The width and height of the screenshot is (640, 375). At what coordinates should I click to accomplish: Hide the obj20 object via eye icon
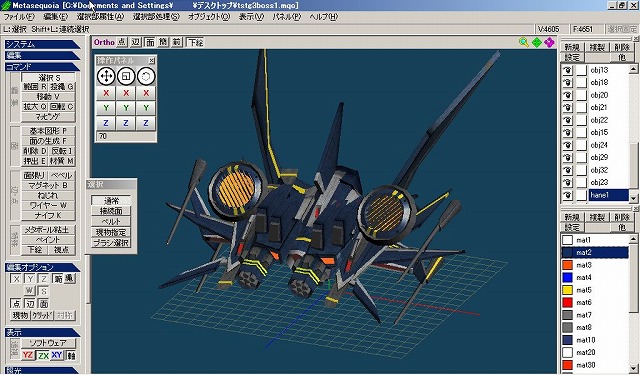click(x=567, y=95)
